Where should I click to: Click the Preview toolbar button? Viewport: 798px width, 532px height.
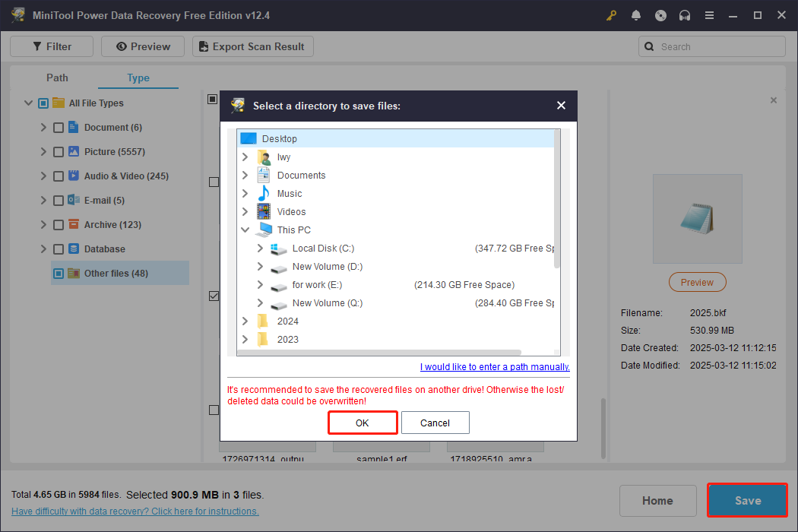coord(143,46)
